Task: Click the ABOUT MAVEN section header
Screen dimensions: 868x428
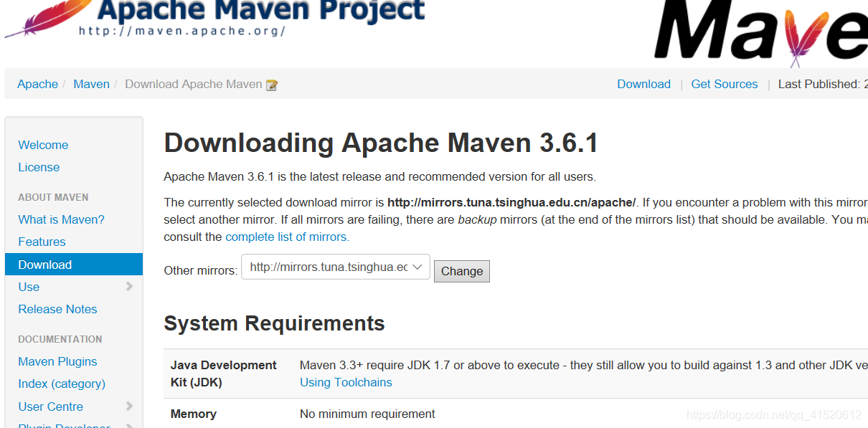Action: tap(53, 197)
